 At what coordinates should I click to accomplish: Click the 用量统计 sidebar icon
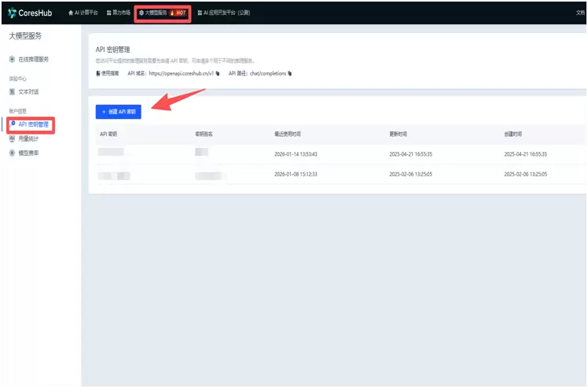coord(12,139)
